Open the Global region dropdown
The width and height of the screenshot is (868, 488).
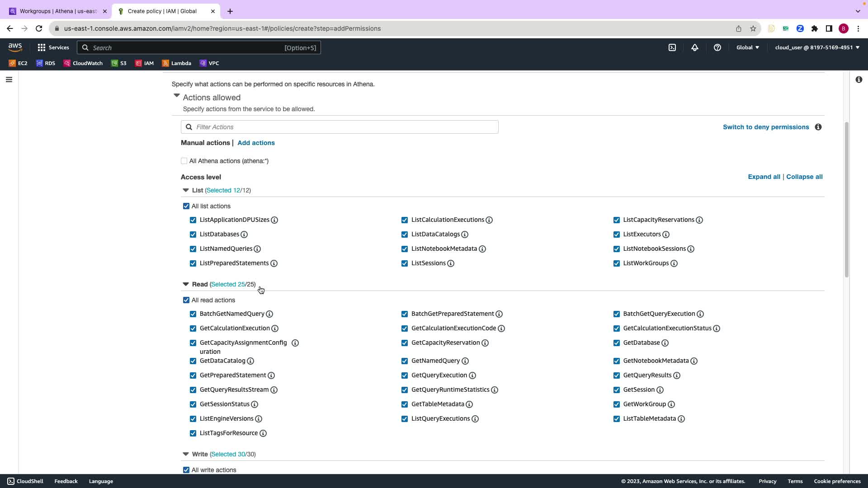(748, 47)
